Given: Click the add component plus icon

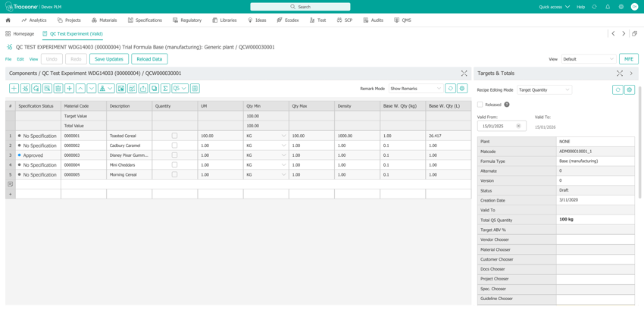Looking at the screenshot, I should [x=14, y=89].
